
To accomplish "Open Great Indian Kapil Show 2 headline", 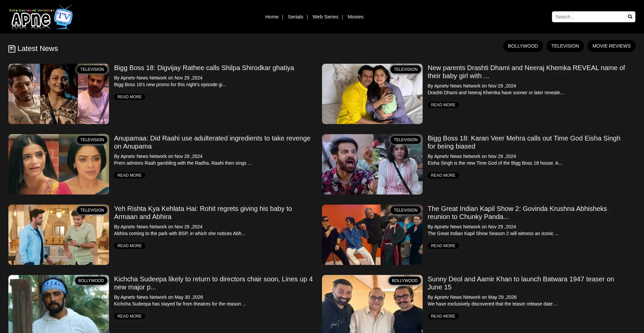I will pyautogui.click(x=517, y=213).
